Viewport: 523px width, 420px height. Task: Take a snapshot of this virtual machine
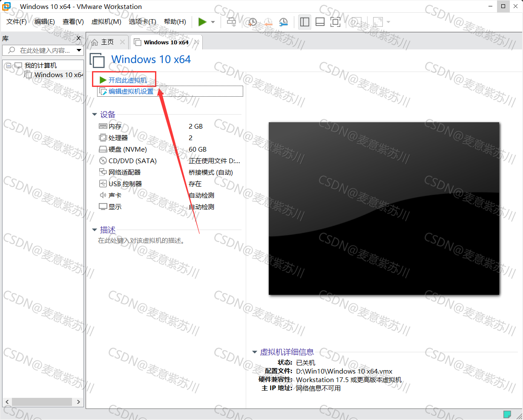pos(253,22)
